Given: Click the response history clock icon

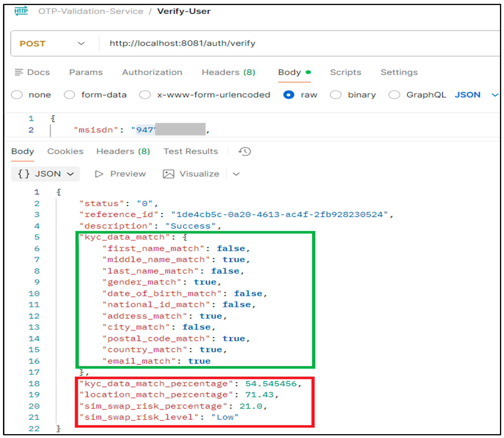Looking at the screenshot, I should pos(245,151).
